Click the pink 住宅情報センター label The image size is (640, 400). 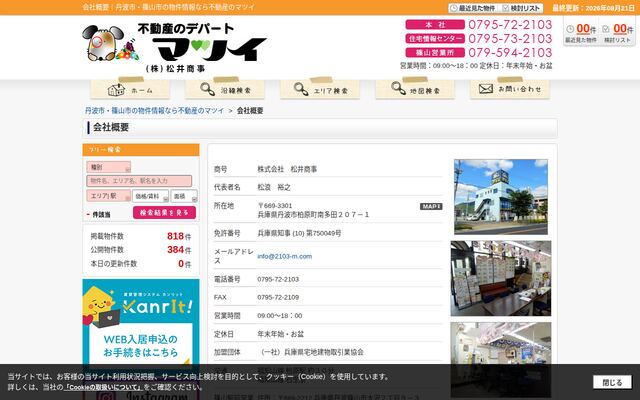click(x=435, y=39)
